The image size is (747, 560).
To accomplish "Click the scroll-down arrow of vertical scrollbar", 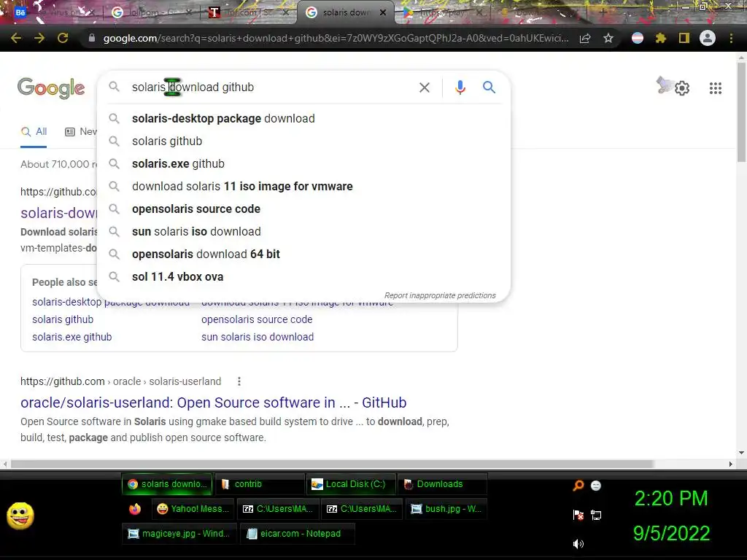I will tap(741, 453).
